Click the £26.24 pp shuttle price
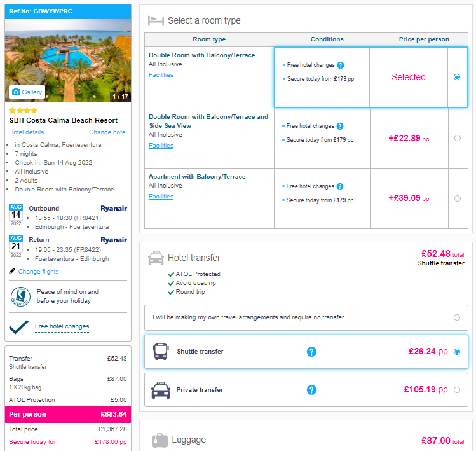The width and height of the screenshot is (476, 451). click(x=428, y=352)
